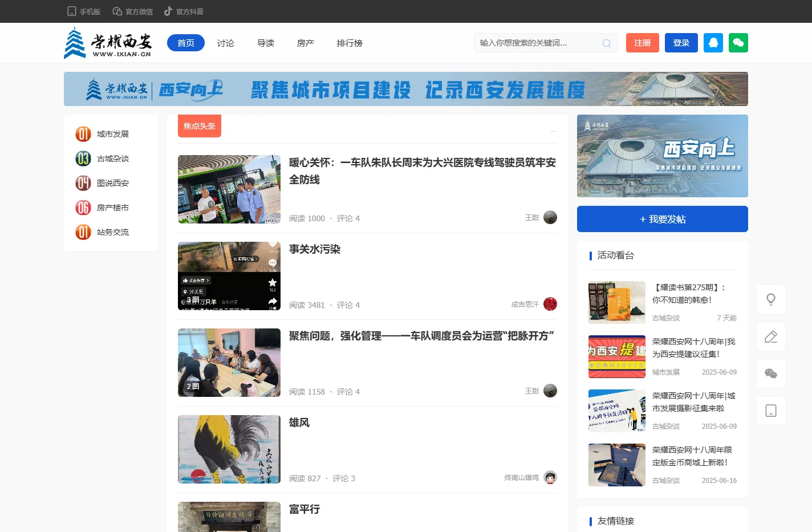This screenshot has height=532, width=812.
Task: Click the more dots in 焦点头条 header
Action: point(553,131)
